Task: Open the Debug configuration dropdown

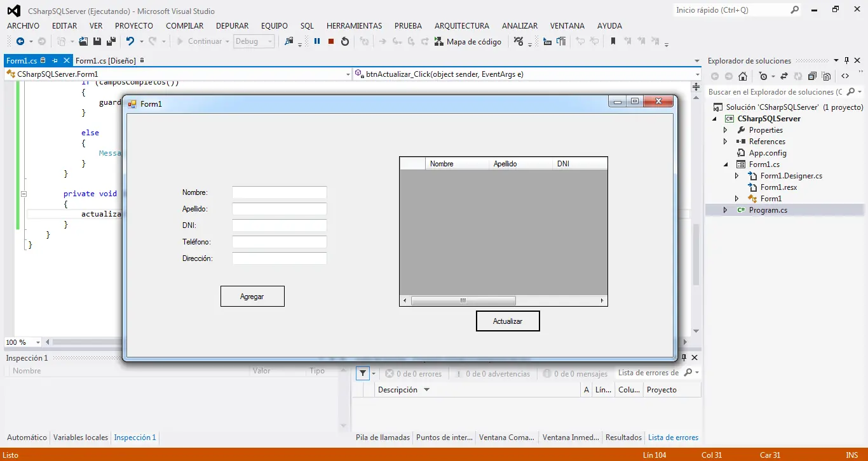Action: coord(270,41)
